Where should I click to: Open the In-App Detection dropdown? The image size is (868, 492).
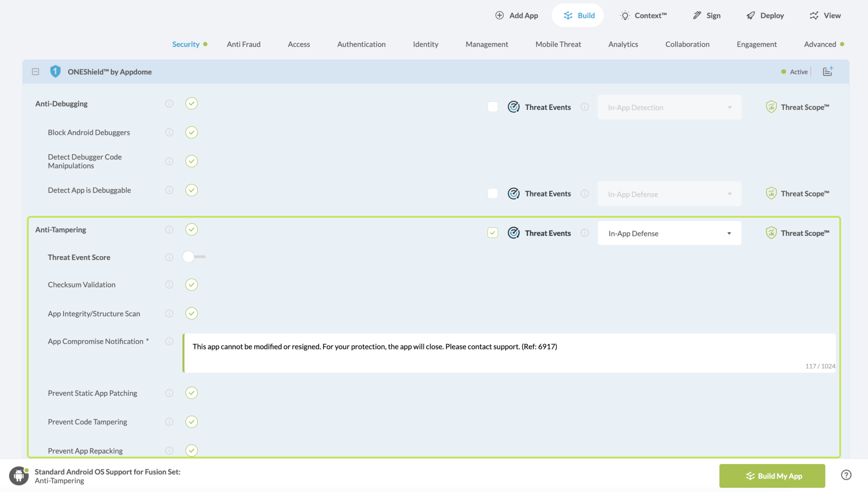point(669,107)
